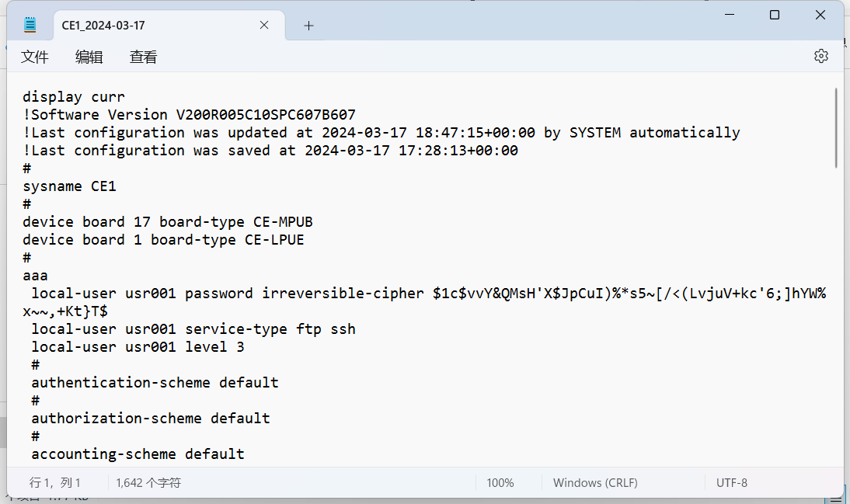Image resolution: width=850 pixels, height=504 pixels.
Task: Place cursor on the sysname CE1 line
Action: point(69,186)
